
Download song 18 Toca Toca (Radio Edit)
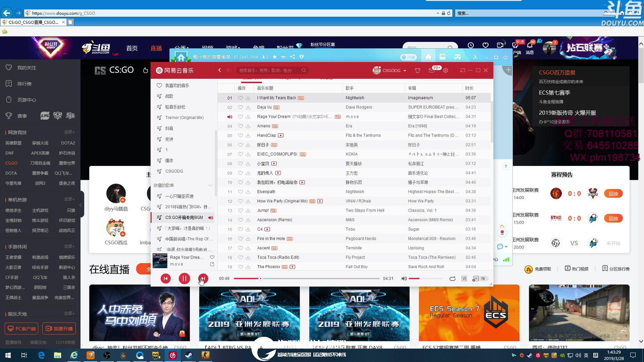click(248, 257)
